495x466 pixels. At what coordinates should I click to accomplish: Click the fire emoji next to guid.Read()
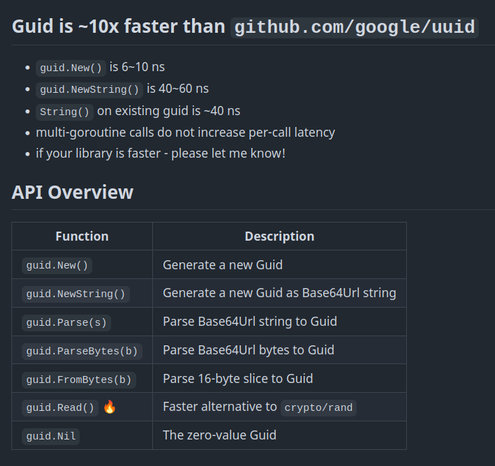(x=109, y=407)
